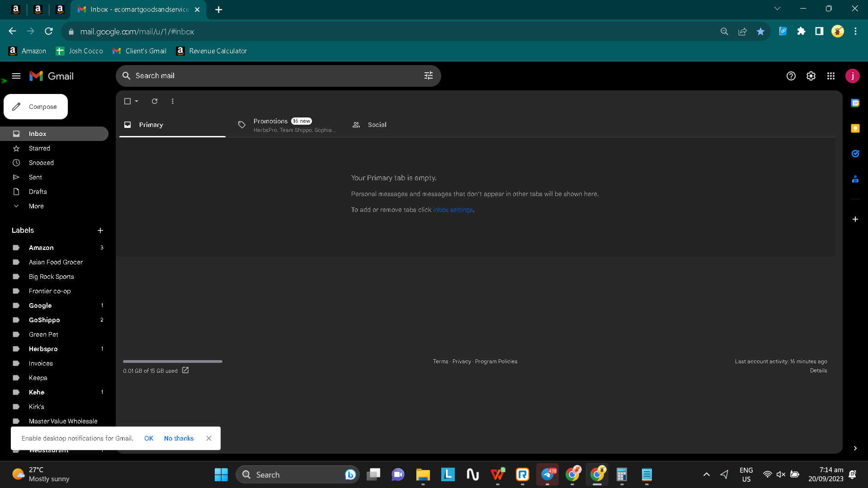Collapse side panel chevron at bottom right
The height and width of the screenshot is (488, 868).
855,448
